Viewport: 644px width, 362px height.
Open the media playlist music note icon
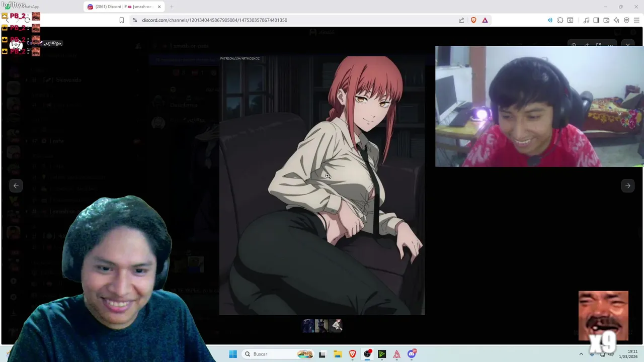(586, 20)
